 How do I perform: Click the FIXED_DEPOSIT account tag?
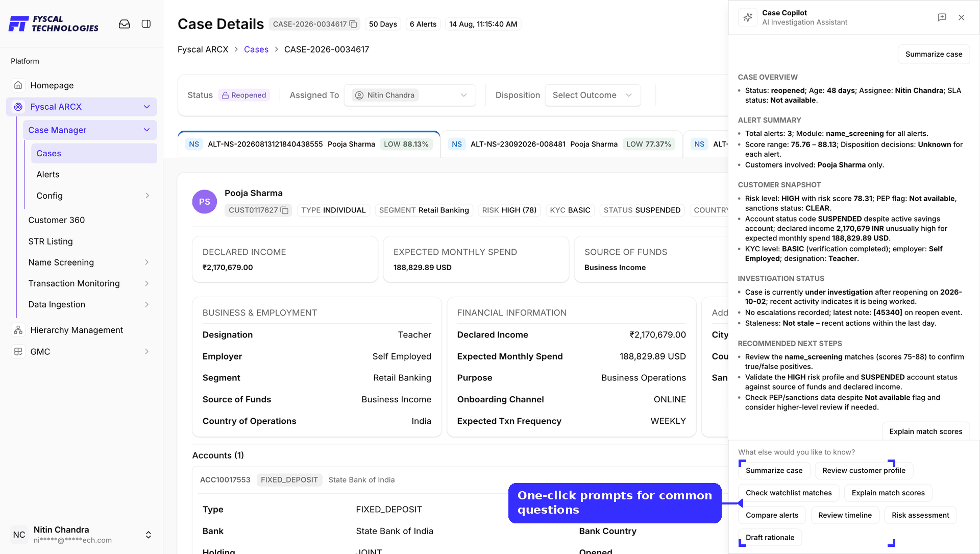click(289, 480)
